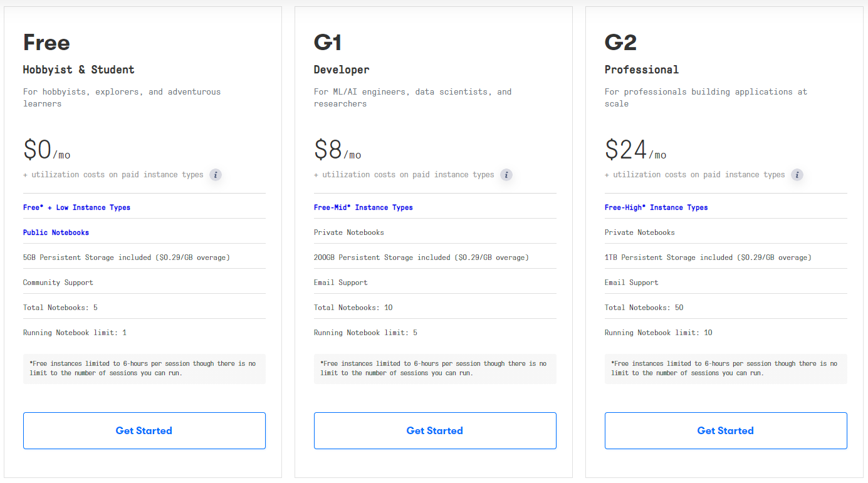Click the G2 plan title
The image size is (868, 483).
(x=620, y=43)
